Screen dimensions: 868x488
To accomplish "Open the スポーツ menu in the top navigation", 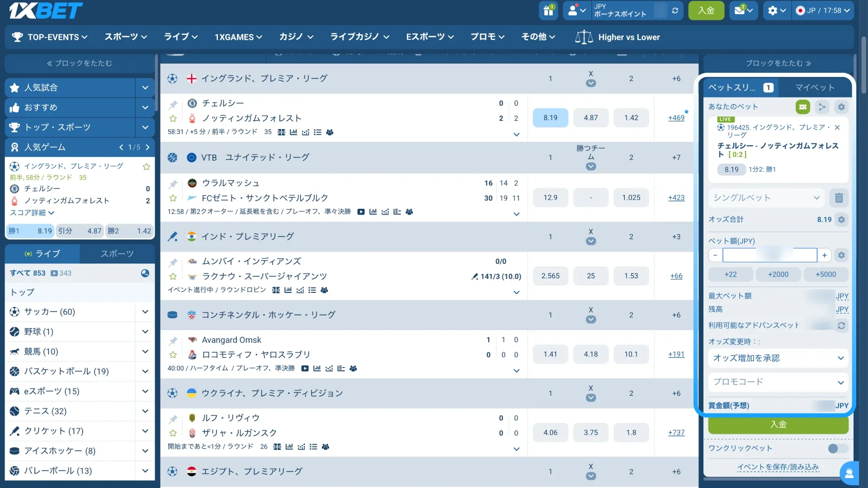I will 126,37.
